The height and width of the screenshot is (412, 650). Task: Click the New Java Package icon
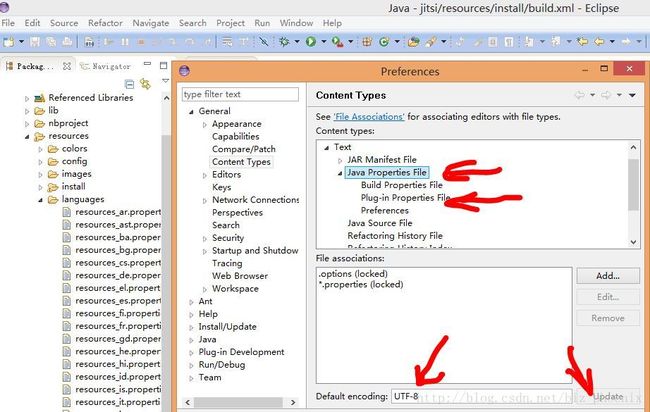(367, 41)
